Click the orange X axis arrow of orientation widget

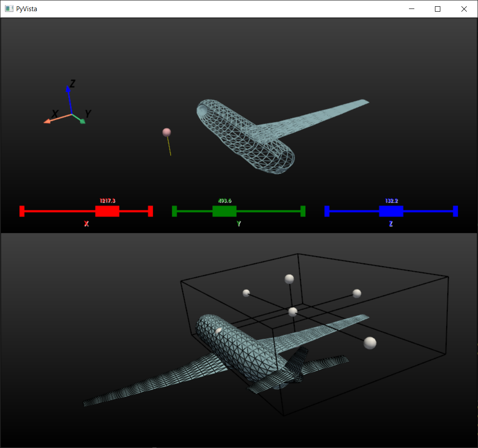(x=57, y=118)
